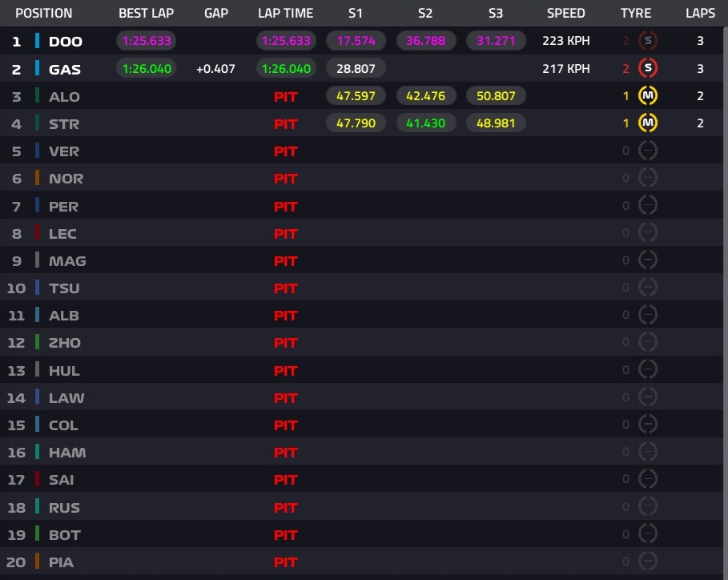Viewport: 728px width, 580px height.
Task: Click the S3 column header
Action: click(x=496, y=13)
